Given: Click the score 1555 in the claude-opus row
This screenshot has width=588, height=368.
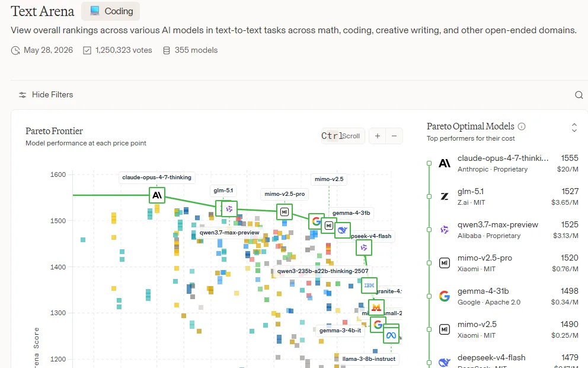Looking at the screenshot, I should [x=570, y=158].
